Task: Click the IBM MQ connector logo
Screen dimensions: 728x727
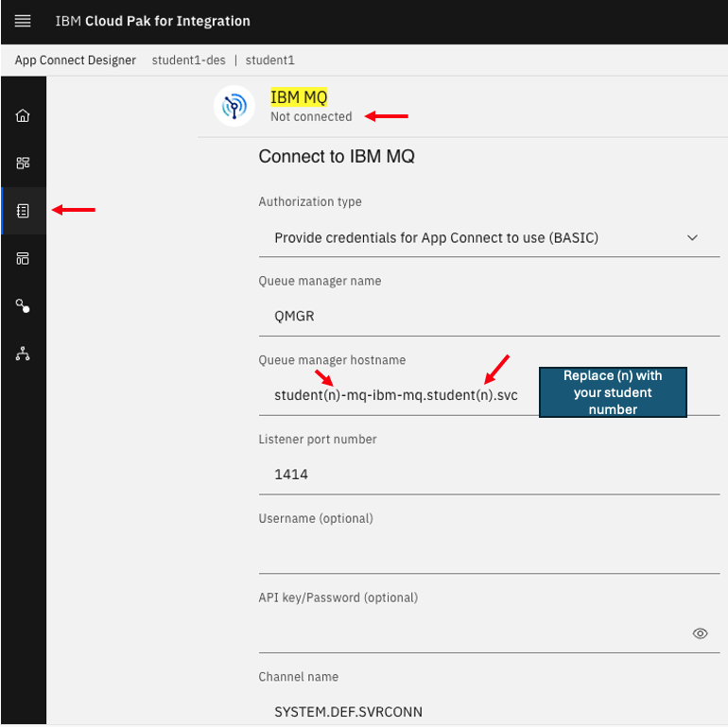Action: pos(234,107)
